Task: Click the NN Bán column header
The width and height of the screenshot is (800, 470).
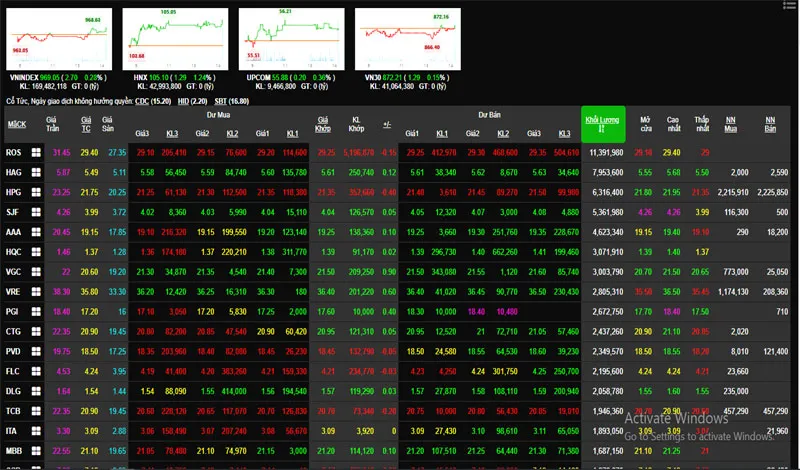Action: (x=770, y=124)
